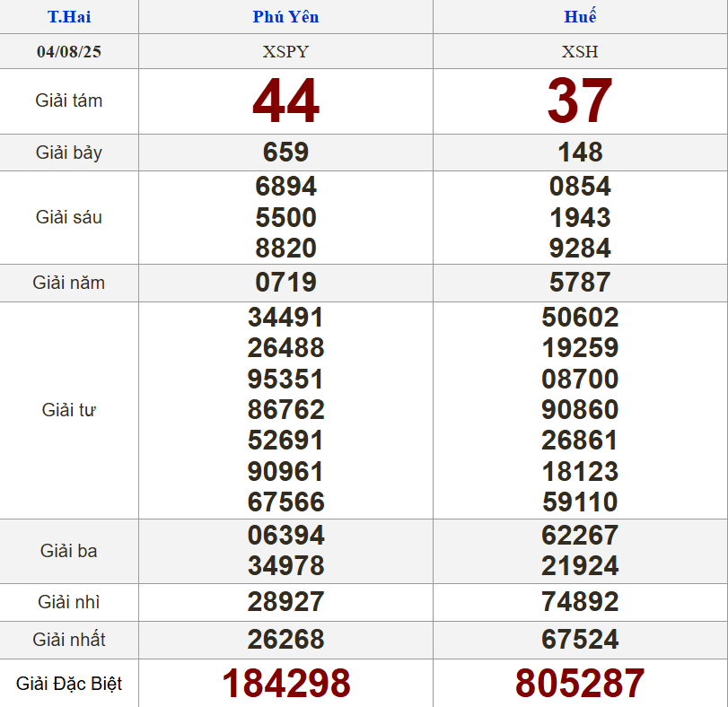Click Phú Yên Giải nhì number 28927
This screenshot has width=728, height=707.
[285, 602]
